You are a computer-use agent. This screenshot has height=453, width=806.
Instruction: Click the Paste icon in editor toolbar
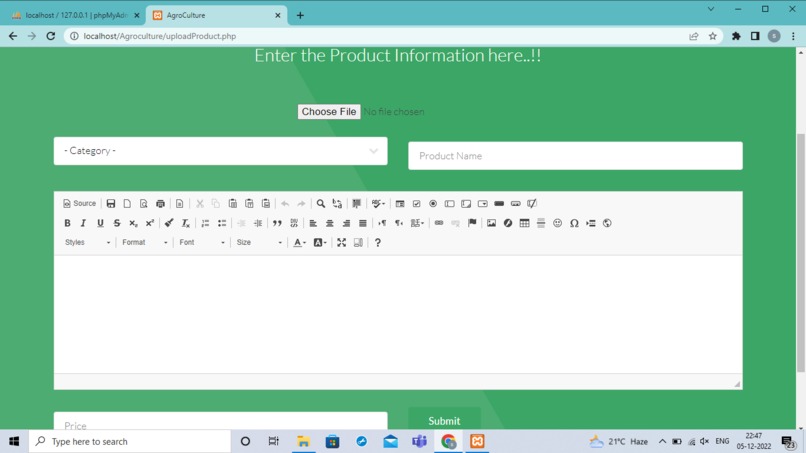[232, 204]
